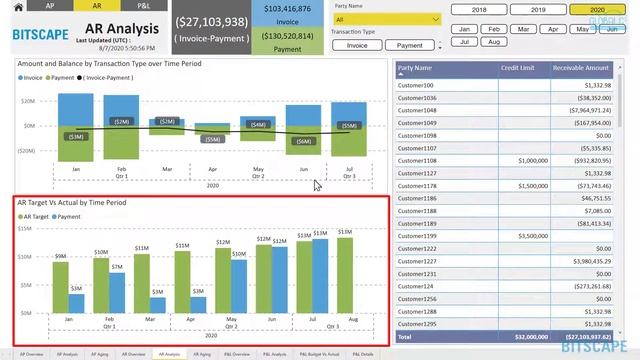This screenshot has height=360, width=640.
Task: Click the table vertical scrollbar thumb
Action: click(x=620, y=100)
